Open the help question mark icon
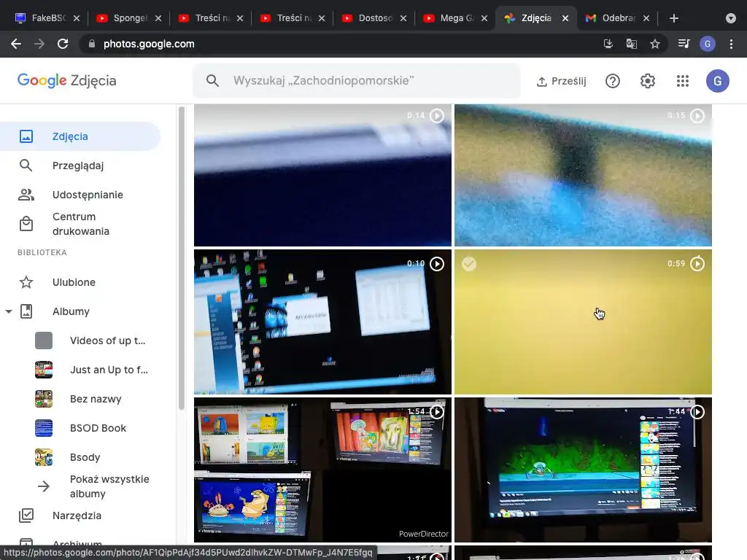Screen dimensions: 747x560 [613, 81]
